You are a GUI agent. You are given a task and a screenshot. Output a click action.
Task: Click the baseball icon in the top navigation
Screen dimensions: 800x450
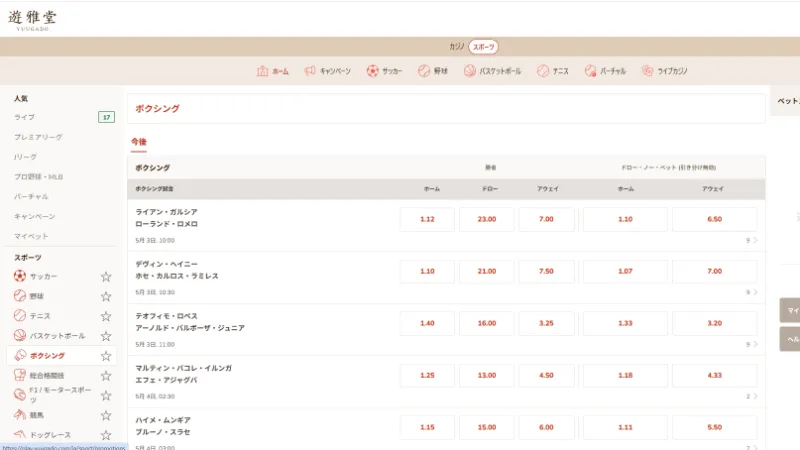click(x=423, y=71)
